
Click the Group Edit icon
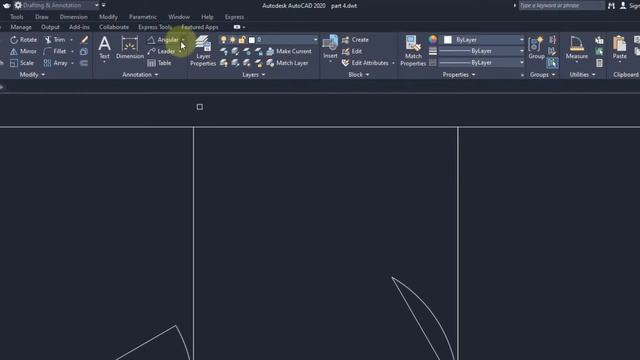[x=552, y=51]
